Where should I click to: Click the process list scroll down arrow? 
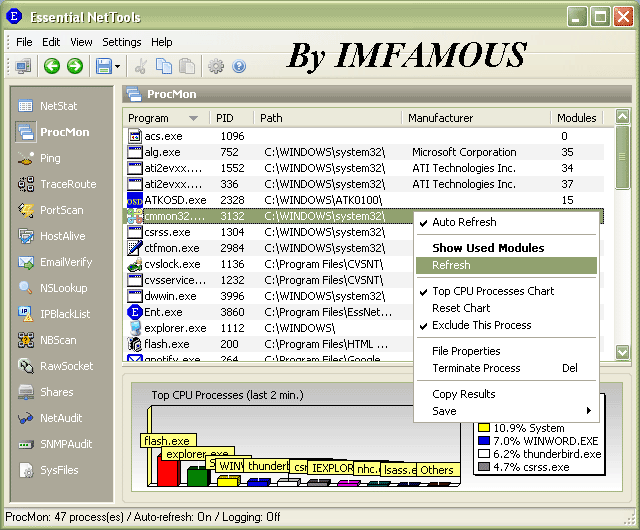[x=622, y=352]
